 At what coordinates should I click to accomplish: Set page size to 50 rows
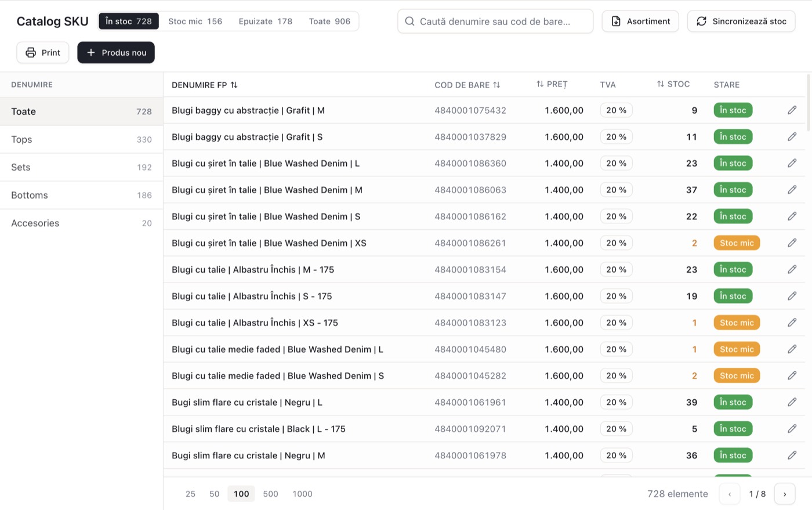(x=215, y=494)
